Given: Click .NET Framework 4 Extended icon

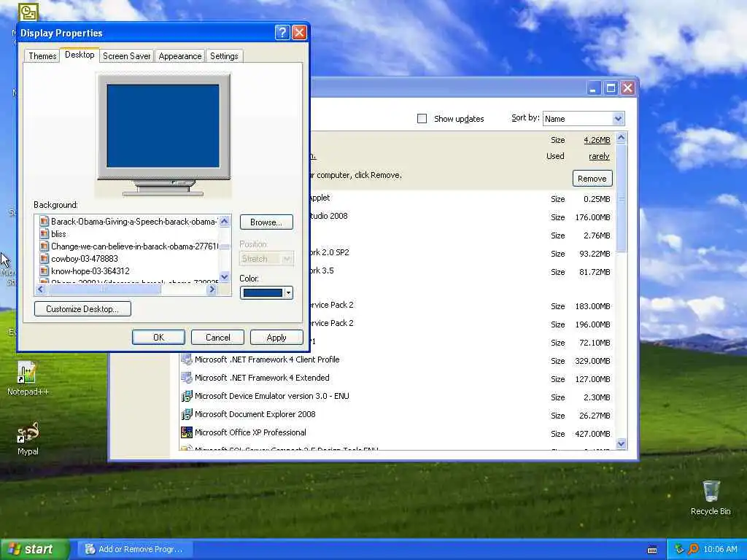Looking at the screenshot, I should click(186, 378).
